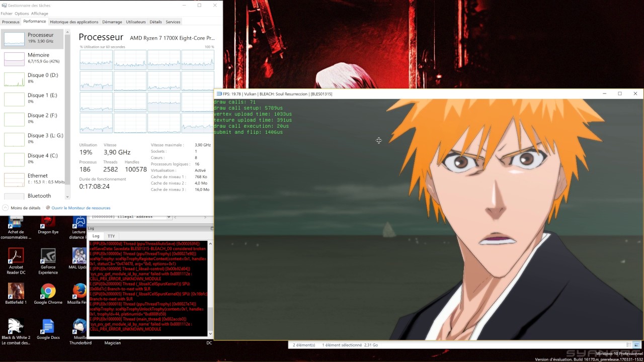Open the Fichier menu in Task Manager
Screen dimensions: 644x362
(x=7, y=14)
